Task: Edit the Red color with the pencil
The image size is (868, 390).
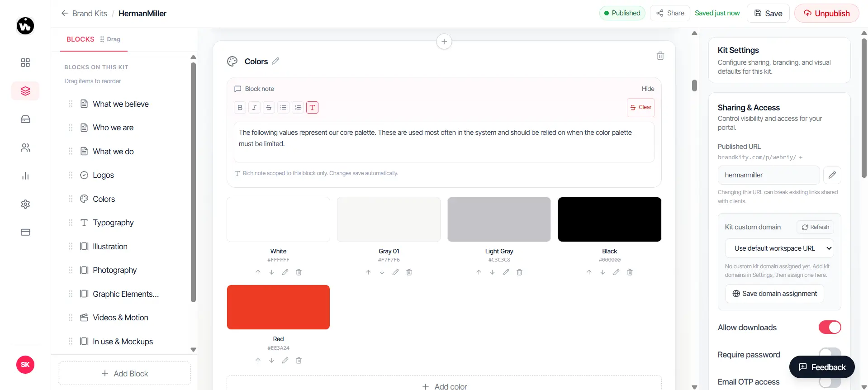Action: pyautogui.click(x=285, y=361)
